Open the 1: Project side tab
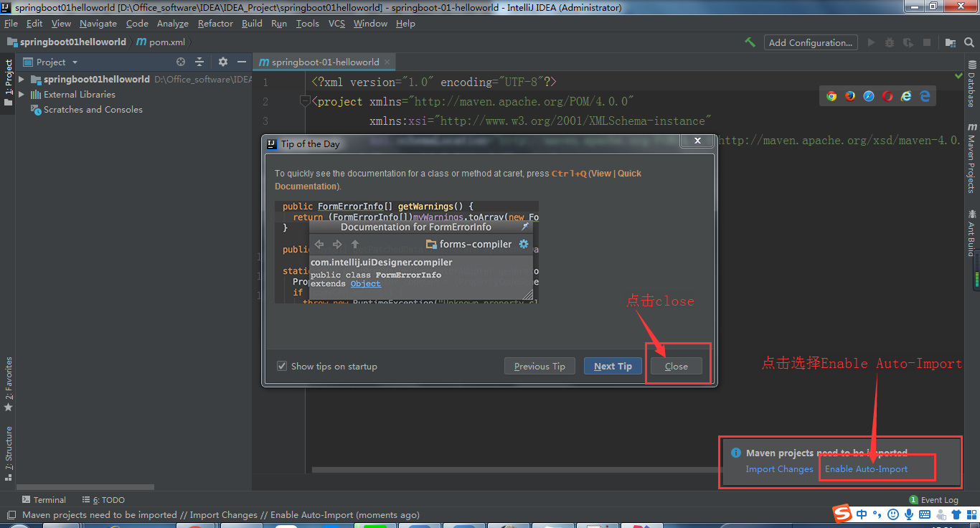The height and width of the screenshot is (528, 980). (9, 82)
